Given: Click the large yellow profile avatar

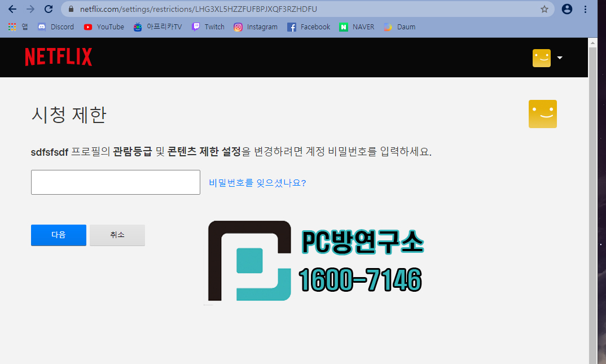Looking at the screenshot, I should pos(543,114).
